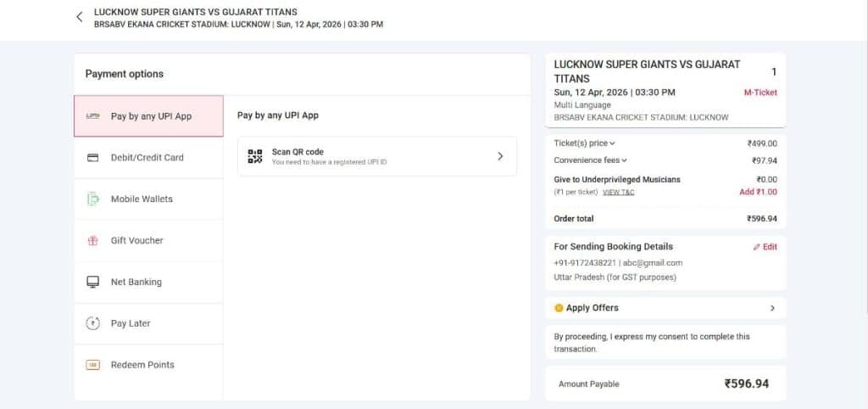Choose the Pay Later payment option
Image resolution: width=868 pixels, height=409 pixels.
(131, 323)
